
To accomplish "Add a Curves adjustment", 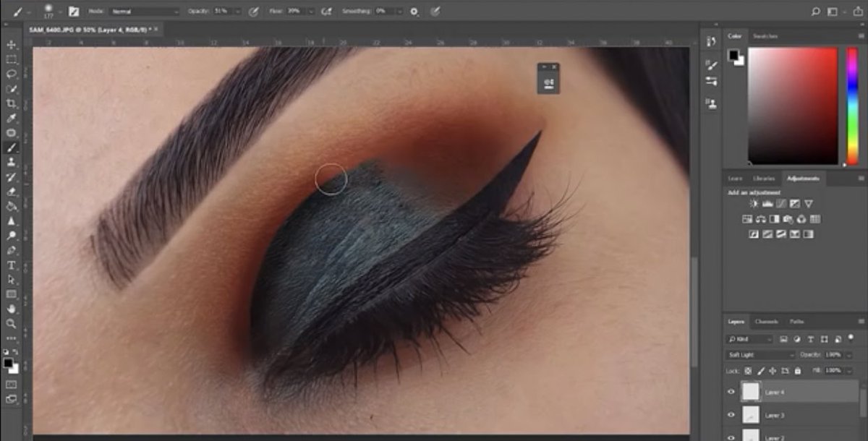I will click(x=781, y=204).
